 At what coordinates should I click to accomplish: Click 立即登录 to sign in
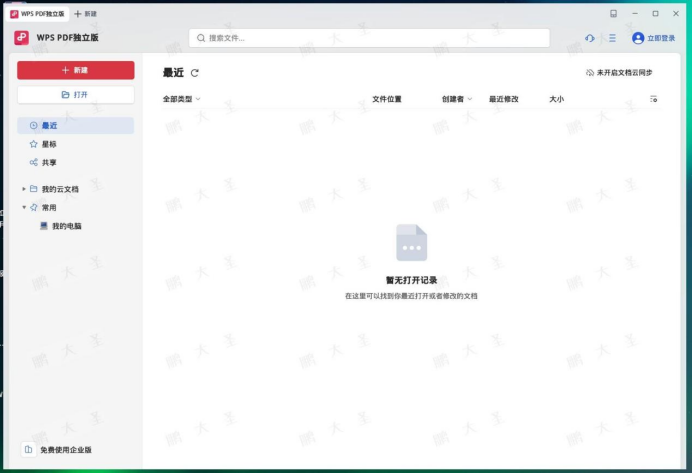pyautogui.click(x=661, y=38)
